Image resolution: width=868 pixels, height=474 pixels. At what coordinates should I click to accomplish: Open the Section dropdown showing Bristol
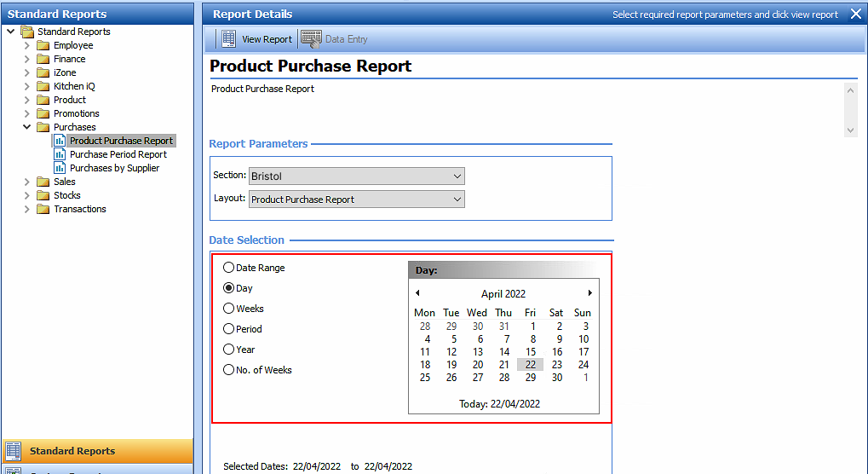356,176
